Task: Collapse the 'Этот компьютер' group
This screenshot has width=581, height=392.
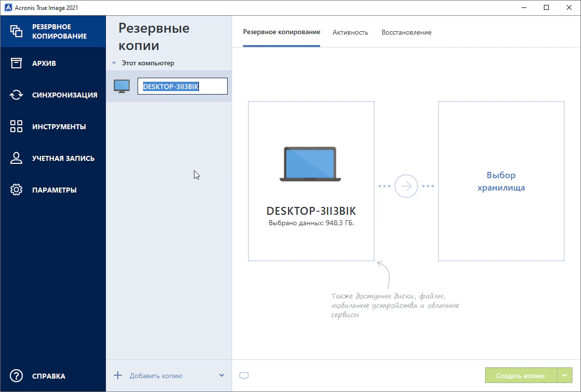Action: coord(114,63)
